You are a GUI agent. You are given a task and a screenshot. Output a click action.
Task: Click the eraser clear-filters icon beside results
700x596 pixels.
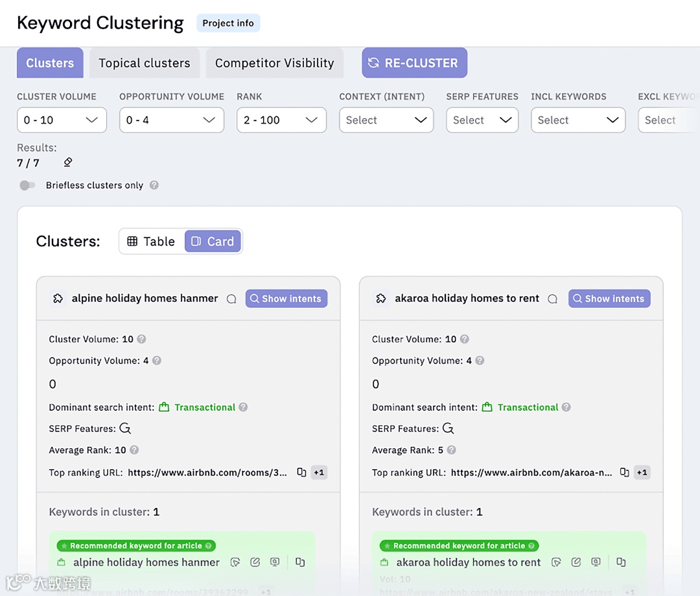(68, 162)
